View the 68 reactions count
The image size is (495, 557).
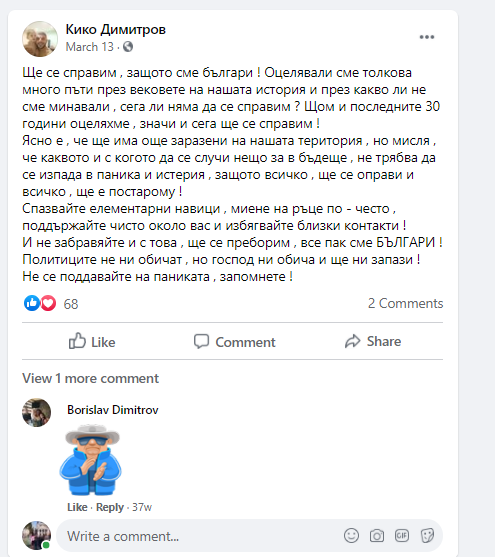pyautogui.click(x=71, y=304)
